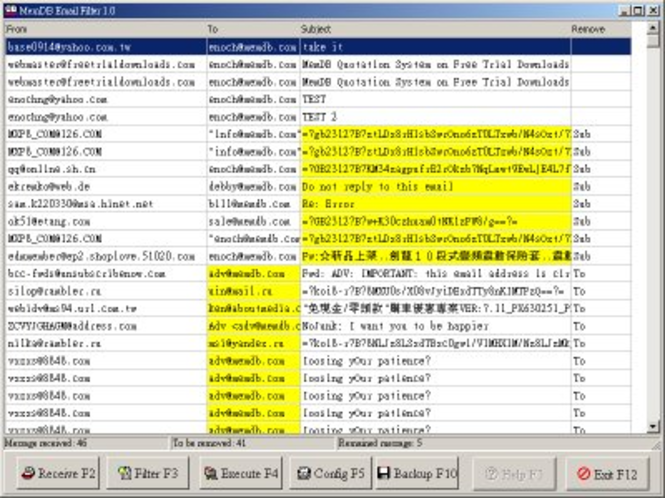
Task: Select sender nilka@rambler.ru
Action: [x=105, y=343]
